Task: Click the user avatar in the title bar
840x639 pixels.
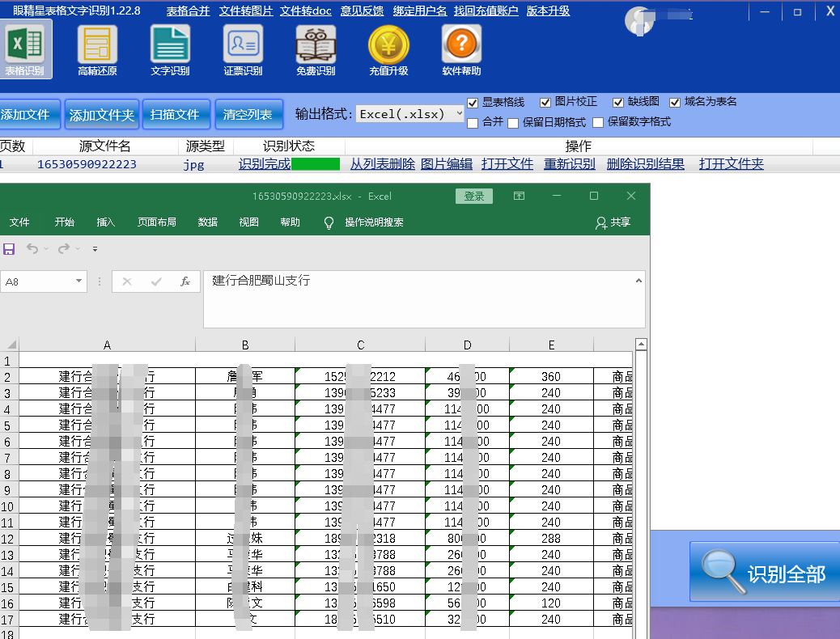Action: (639, 20)
